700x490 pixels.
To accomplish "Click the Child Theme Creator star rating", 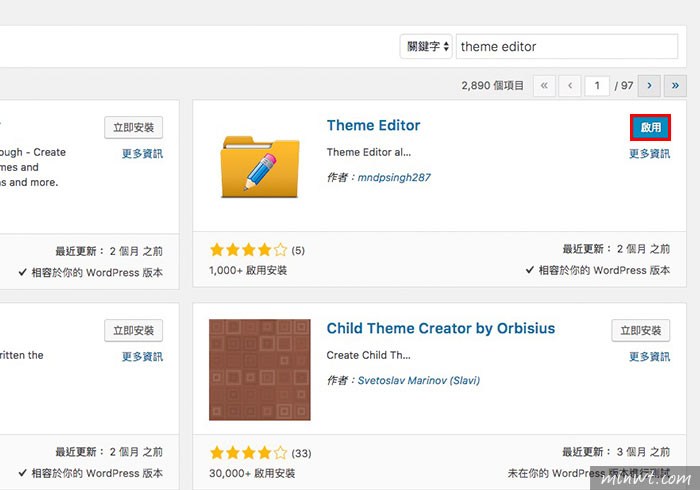I will [x=249, y=453].
